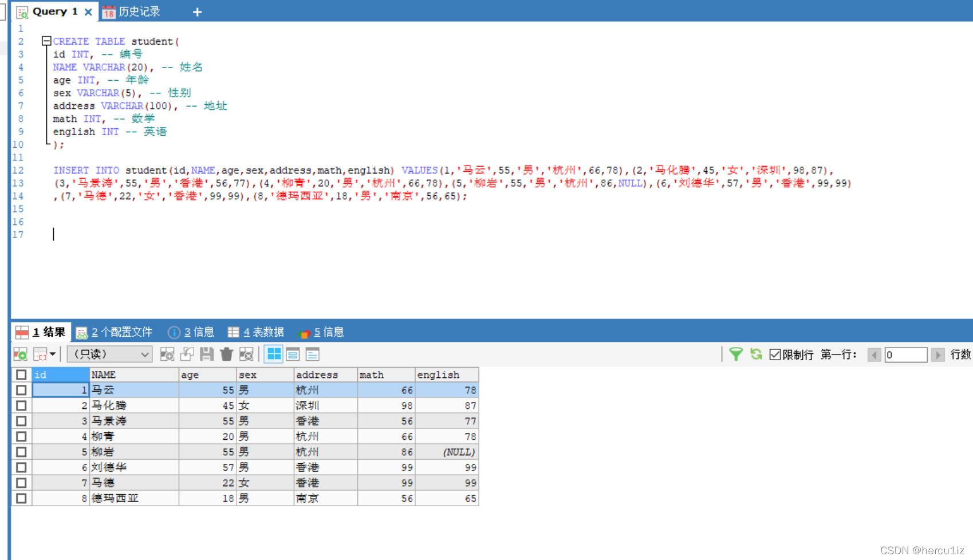The height and width of the screenshot is (560, 973).
Task: Add a new query tab
Action: click(x=197, y=12)
